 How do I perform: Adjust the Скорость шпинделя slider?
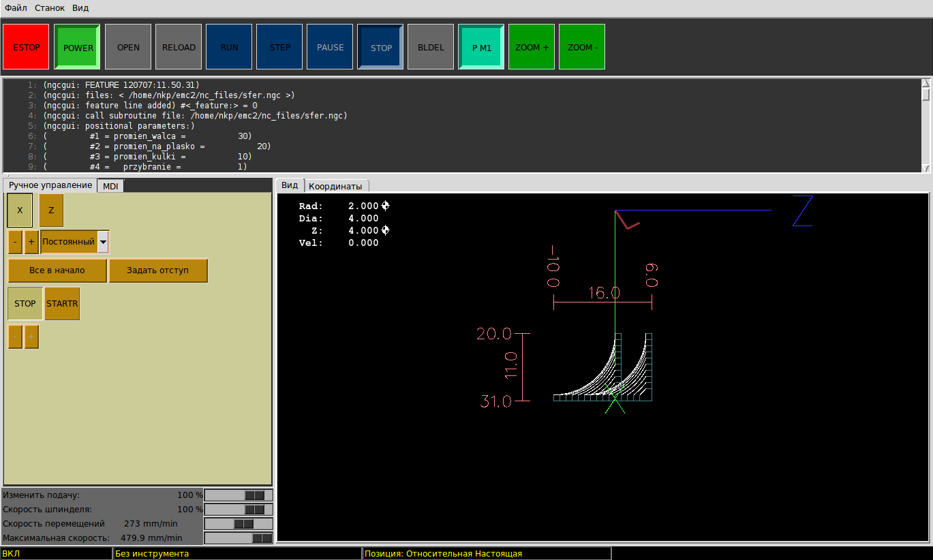pos(254,510)
